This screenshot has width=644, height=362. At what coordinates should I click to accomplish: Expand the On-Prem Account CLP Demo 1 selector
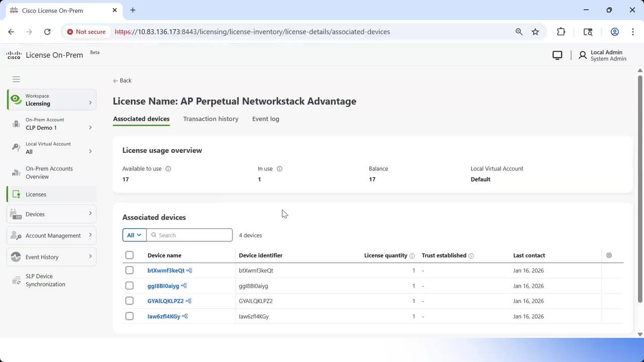51,124
